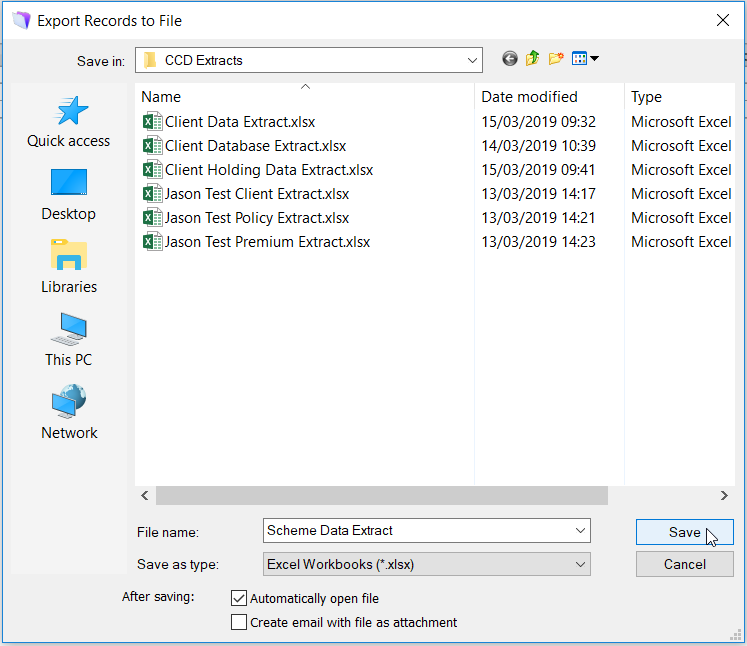
Task: Click the Cancel button
Action: point(684,564)
